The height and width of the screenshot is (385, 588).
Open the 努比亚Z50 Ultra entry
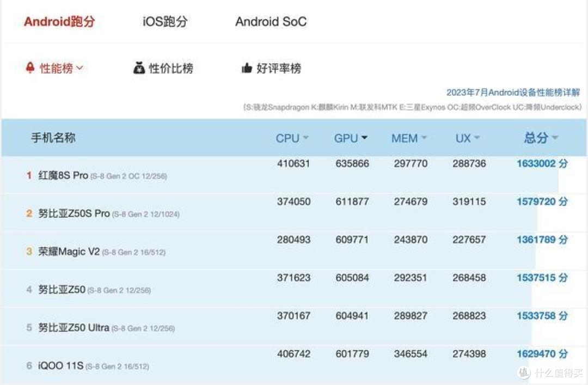tap(73, 328)
